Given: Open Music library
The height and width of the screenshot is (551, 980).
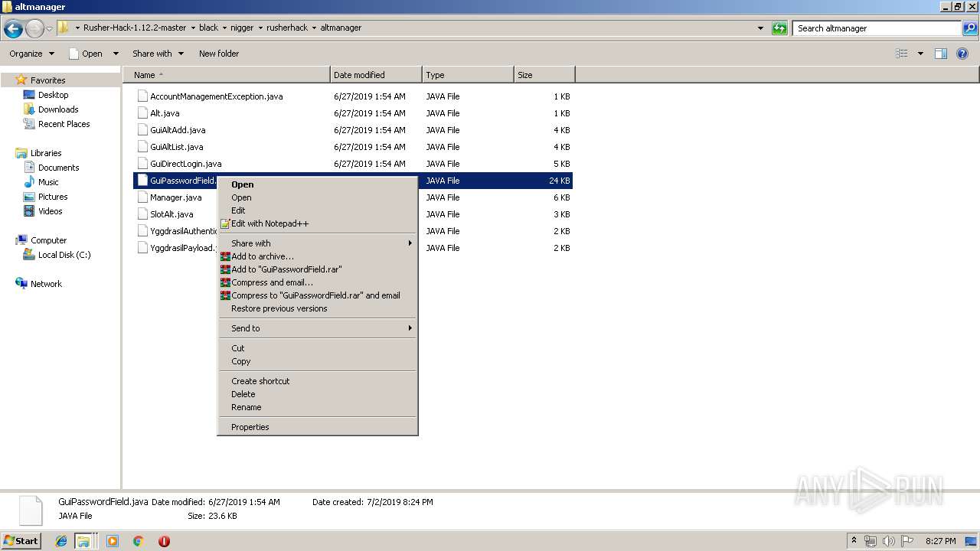Looking at the screenshot, I should tap(48, 182).
